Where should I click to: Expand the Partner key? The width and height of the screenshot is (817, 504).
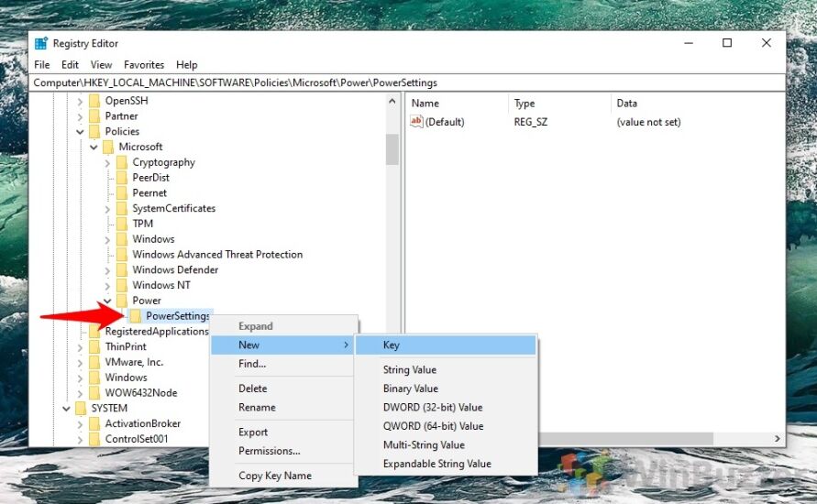pyautogui.click(x=80, y=116)
